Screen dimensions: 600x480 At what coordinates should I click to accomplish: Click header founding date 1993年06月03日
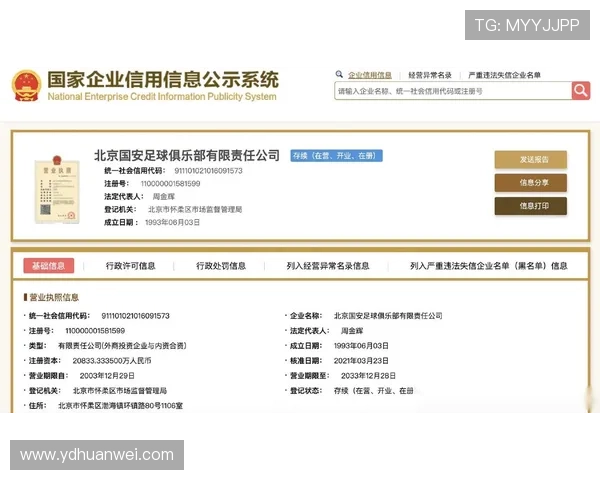pyautogui.click(x=173, y=222)
